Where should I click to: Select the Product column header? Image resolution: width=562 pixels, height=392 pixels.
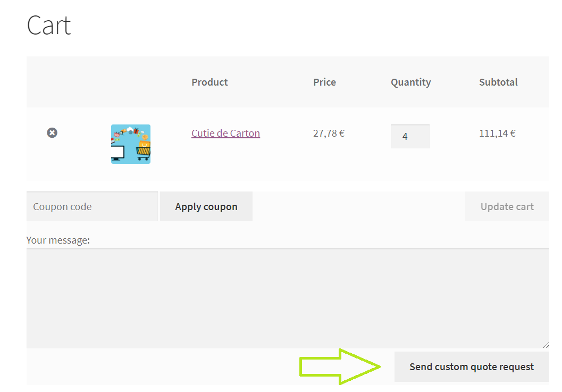pyautogui.click(x=209, y=82)
